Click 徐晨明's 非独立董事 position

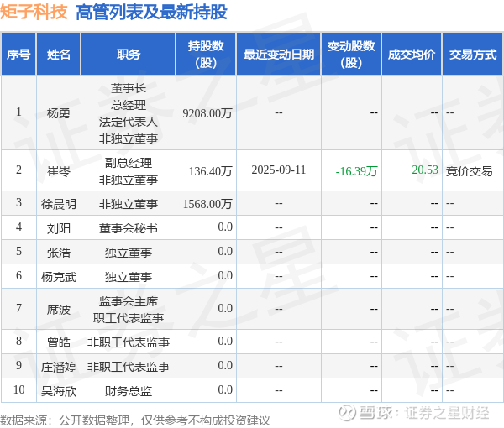[129, 204]
